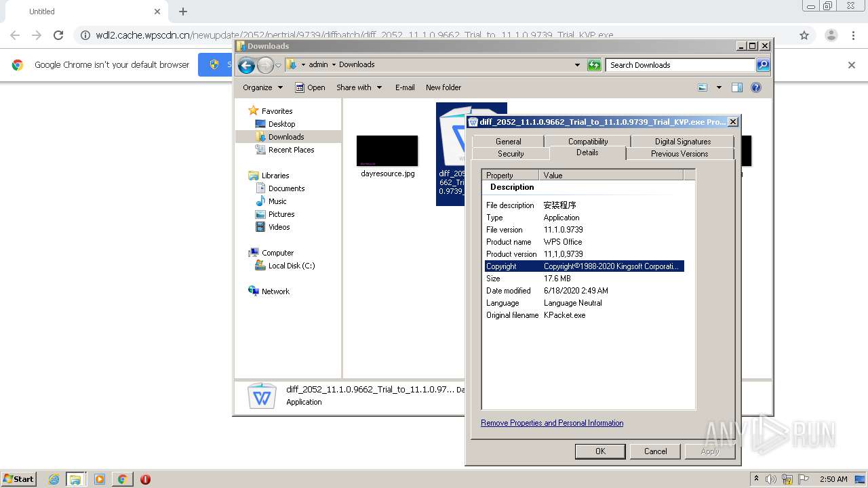Open Recent Places in navigation pane

291,150
